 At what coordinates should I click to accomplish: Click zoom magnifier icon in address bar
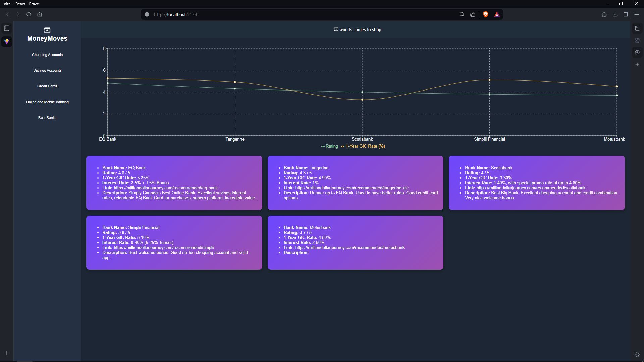pos(462,14)
